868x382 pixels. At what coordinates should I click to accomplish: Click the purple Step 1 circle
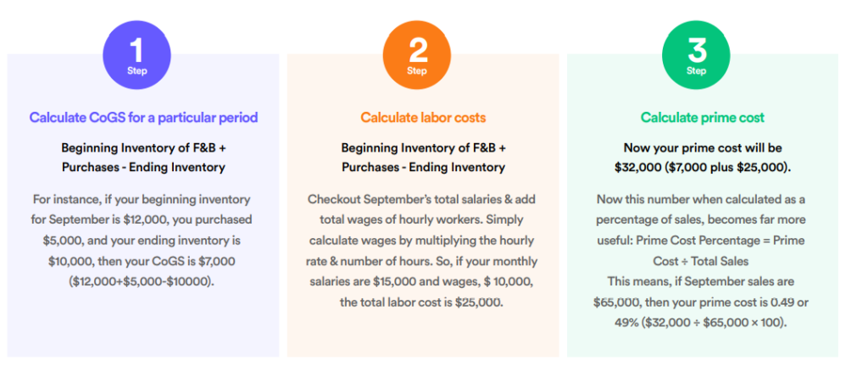point(137,54)
